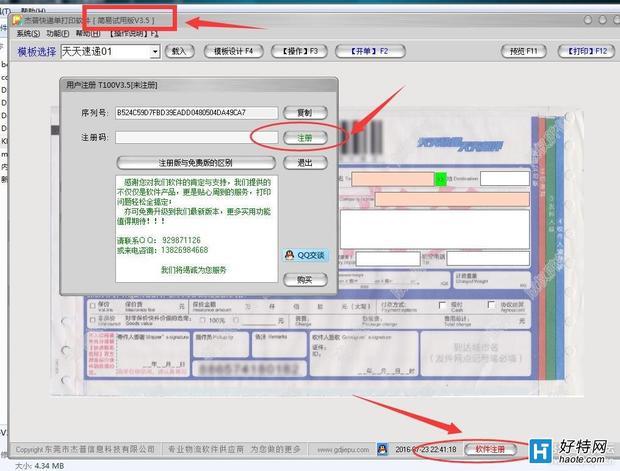Expand the 模板选择 template dropdown arrow
Image resolution: width=620 pixels, height=471 pixels.
click(x=155, y=51)
